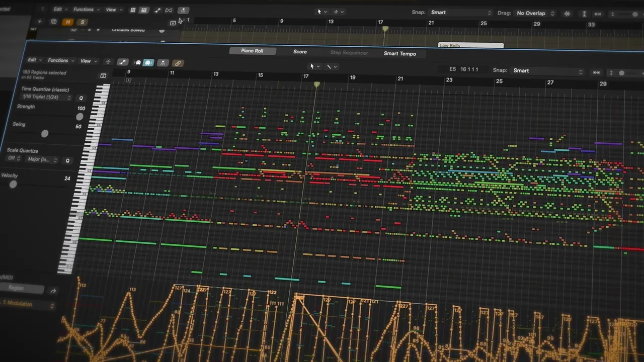Image resolution: width=644 pixels, height=362 pixels.
Task: Open the Piano Roll editor's View menu
Action: [x=88, y=61]
